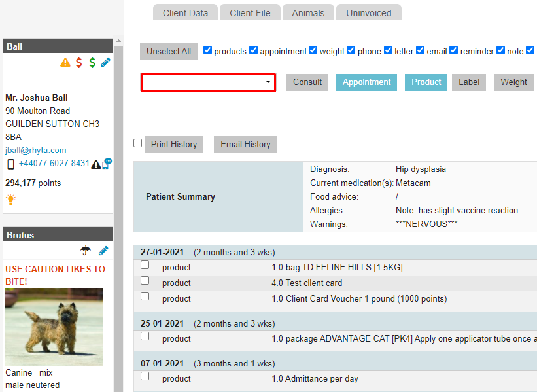Click the green dollar icon in Ball's panel
Viewport: 537px width, 392px height.
(x=92, y=63)
